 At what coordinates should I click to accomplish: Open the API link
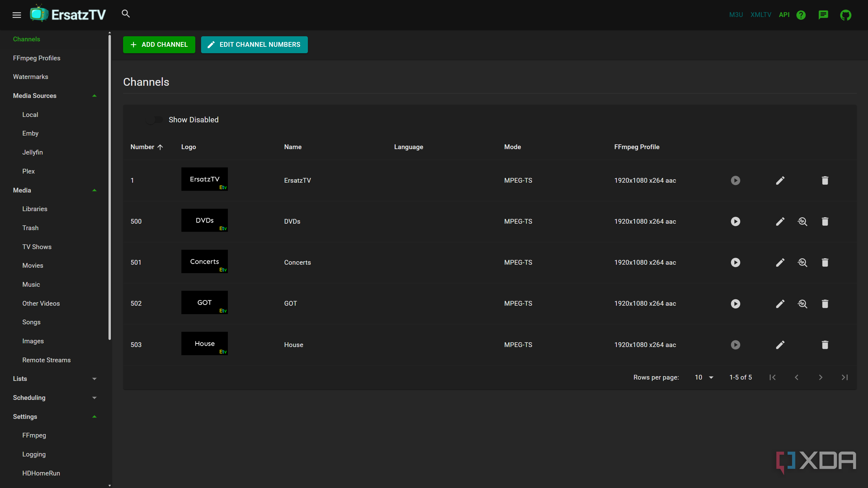[784, 15]
